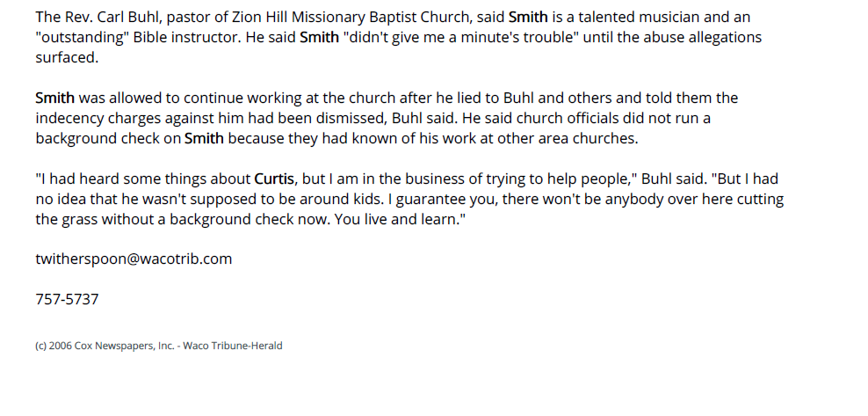Click the phrase 'You live and learn.'
This screenshot has width=868, height=416.
click(401, 219)
